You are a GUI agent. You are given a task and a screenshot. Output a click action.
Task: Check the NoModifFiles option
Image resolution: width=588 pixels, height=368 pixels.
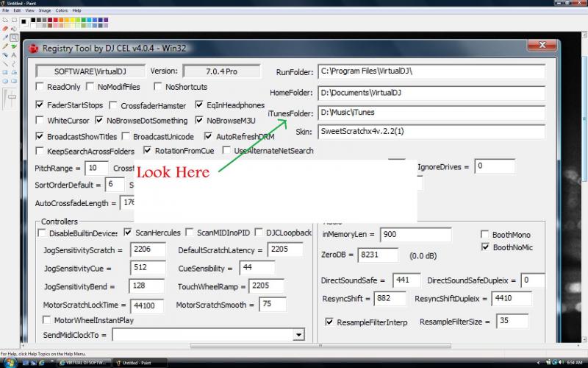click(x=90, y=87)
